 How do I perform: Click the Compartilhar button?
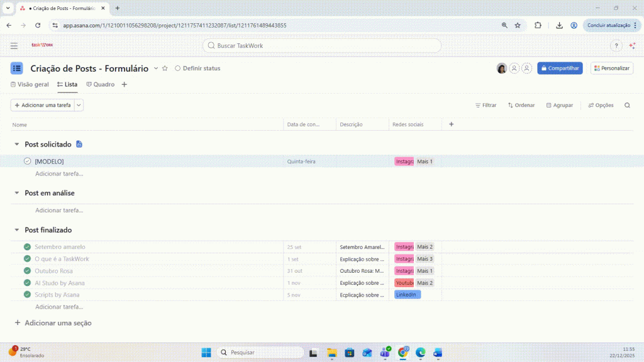point(560,69)
